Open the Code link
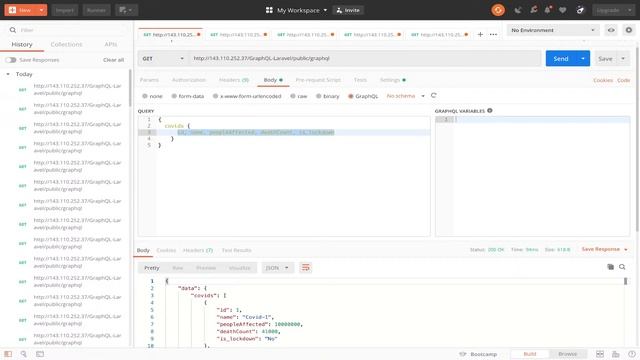 coord(623,80)
